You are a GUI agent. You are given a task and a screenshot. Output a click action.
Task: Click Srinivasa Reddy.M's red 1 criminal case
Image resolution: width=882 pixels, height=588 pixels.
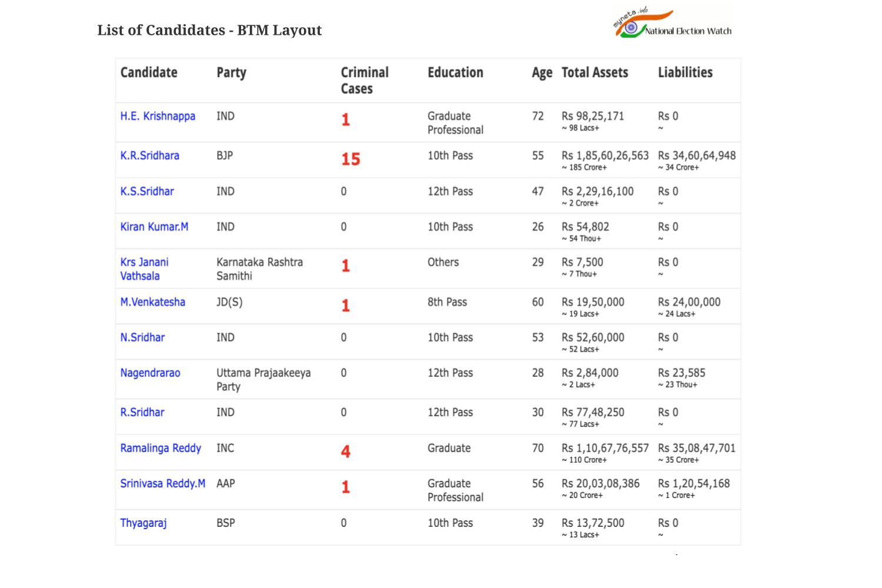[x=346, y=487]
